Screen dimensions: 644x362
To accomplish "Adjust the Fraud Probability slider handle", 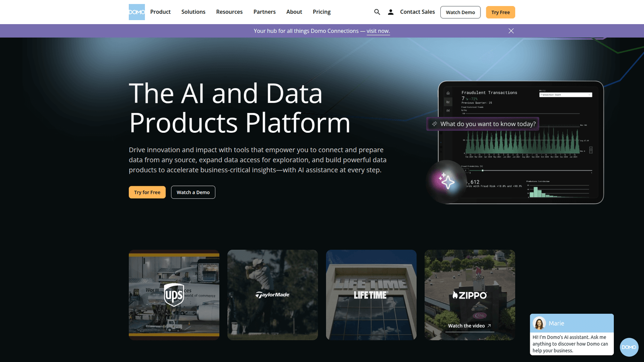I will click(483, 171).
